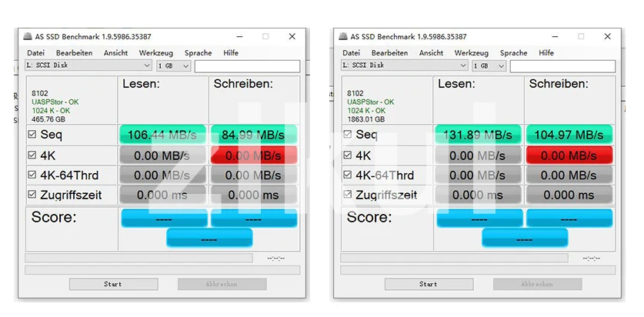Image resolution: width=644 pixels, height=317 pixels.
Task: Open Ansicht menu in right window
Action: tap(431, 53)
